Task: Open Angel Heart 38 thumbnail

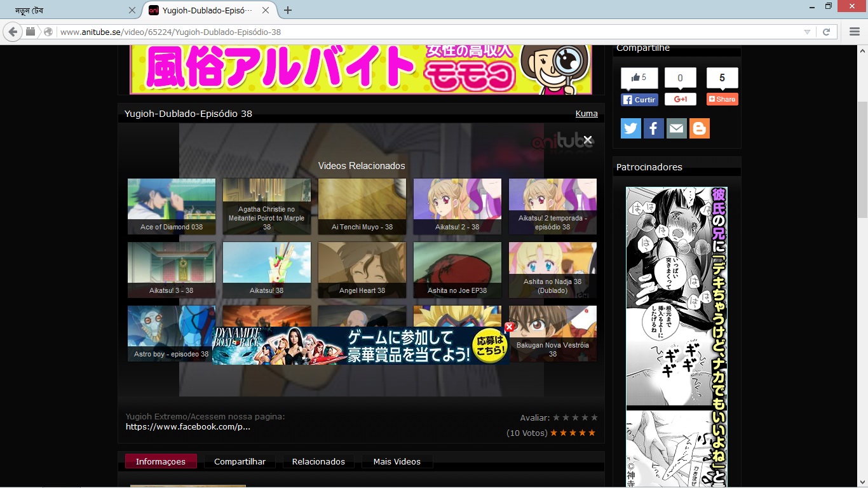Action: click(x=362, y=270)
